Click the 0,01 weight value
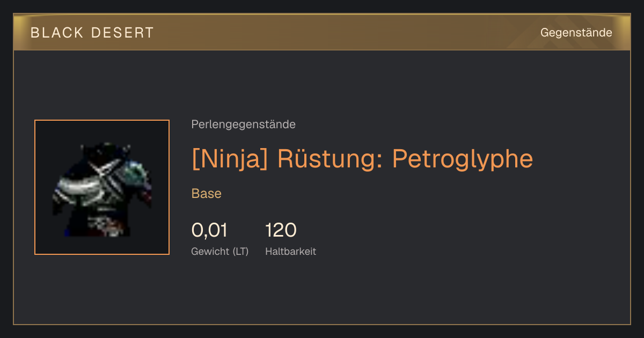This screenshot has height=338, width=644. [x=210, y=230]
